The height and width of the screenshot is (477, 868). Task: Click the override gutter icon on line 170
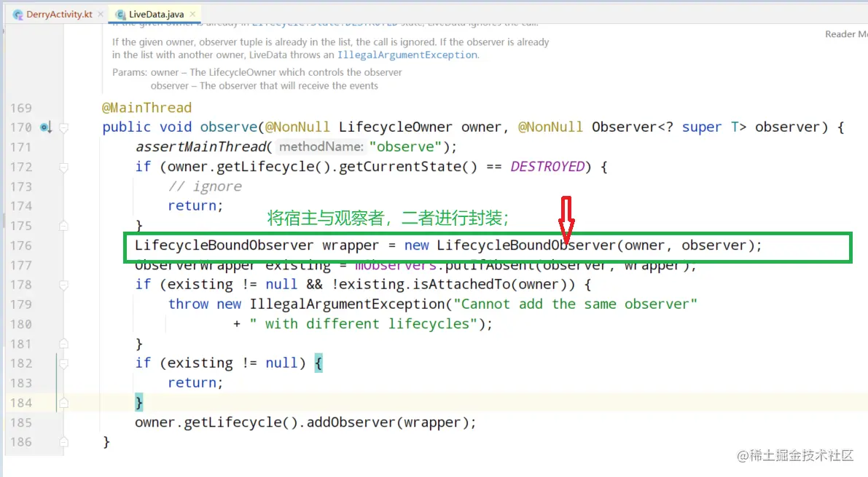coord(46,128)
